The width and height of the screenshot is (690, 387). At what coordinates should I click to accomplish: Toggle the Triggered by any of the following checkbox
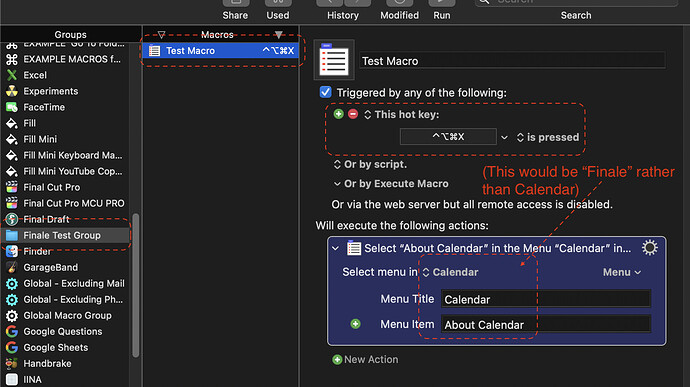tap(325, 92)
